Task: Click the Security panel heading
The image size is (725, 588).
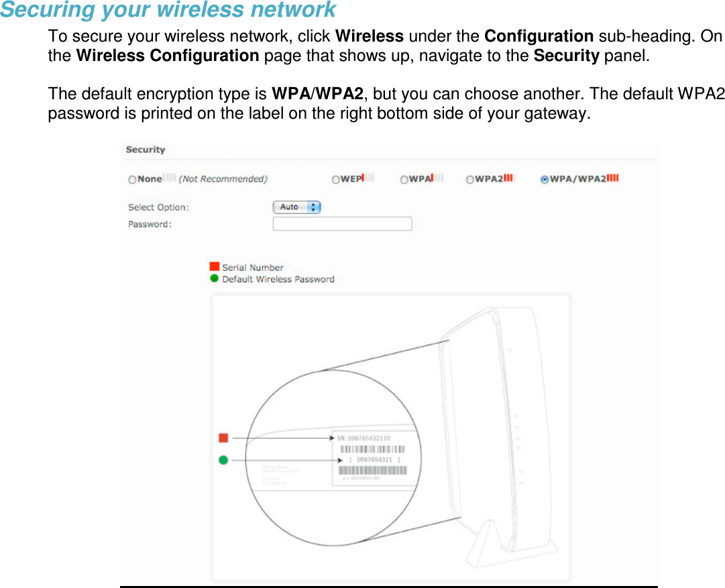Action: [x=146, y=150]
